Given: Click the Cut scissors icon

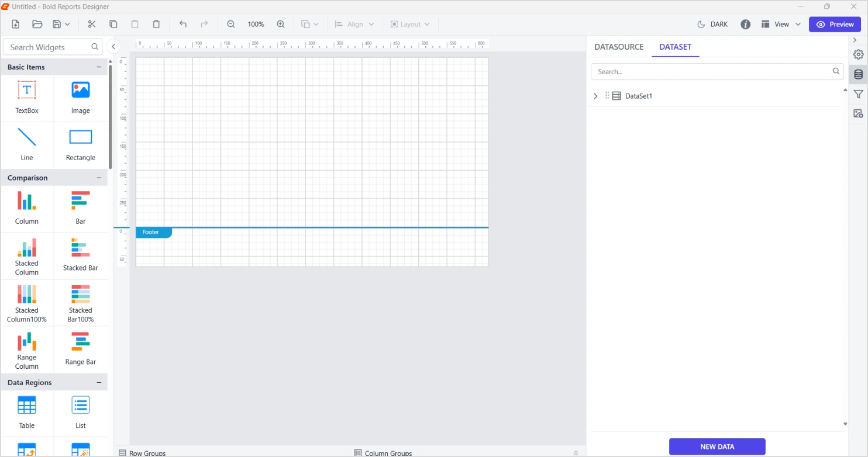Looking at the screenshot, I should [x=92, y=24].
